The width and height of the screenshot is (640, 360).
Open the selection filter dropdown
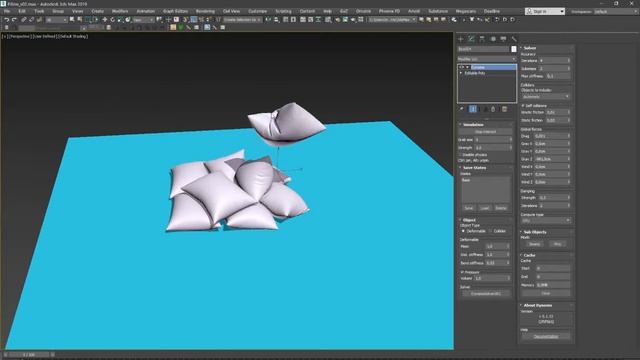pyautogui.click(x=56, y=20)
